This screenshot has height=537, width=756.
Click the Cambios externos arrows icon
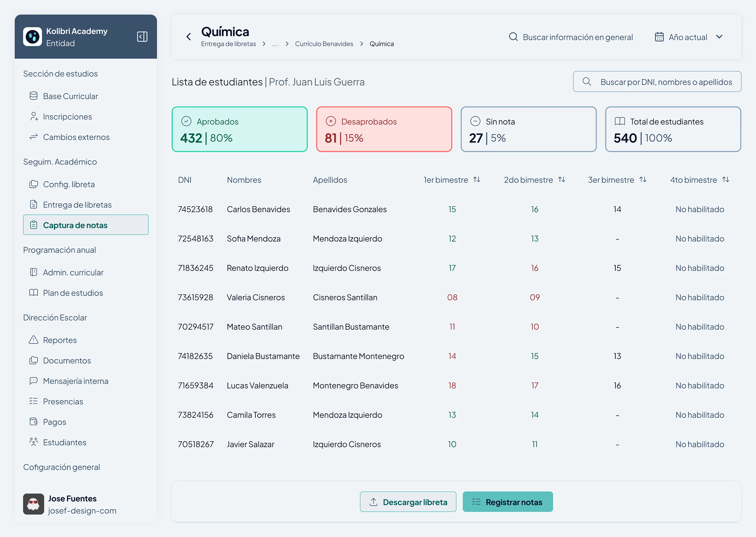coord(33,137)
